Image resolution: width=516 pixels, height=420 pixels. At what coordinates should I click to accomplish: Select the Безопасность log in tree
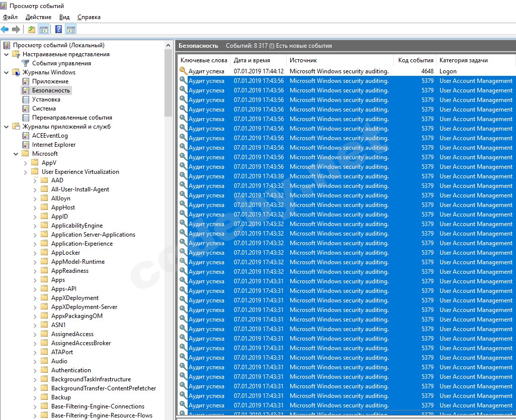point(51,90)
